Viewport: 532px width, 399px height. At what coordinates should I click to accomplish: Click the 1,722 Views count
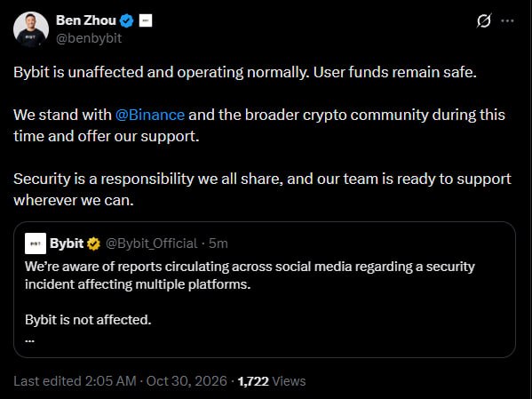272,381
